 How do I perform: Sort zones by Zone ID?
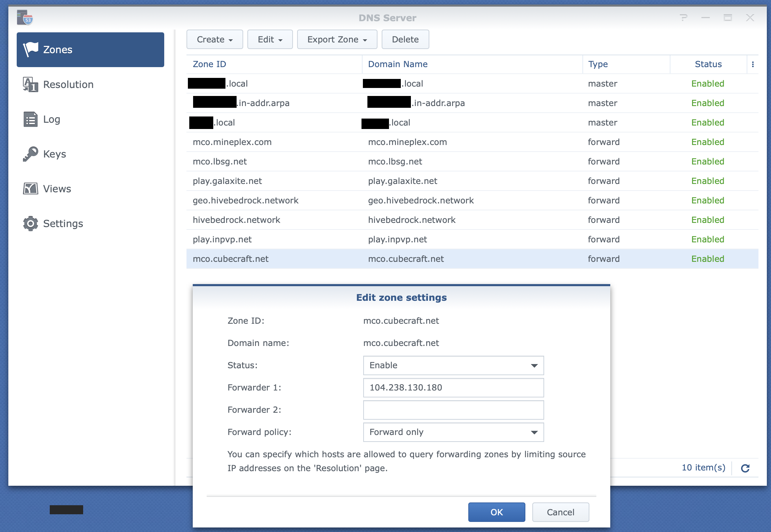[x=209, y=64]
